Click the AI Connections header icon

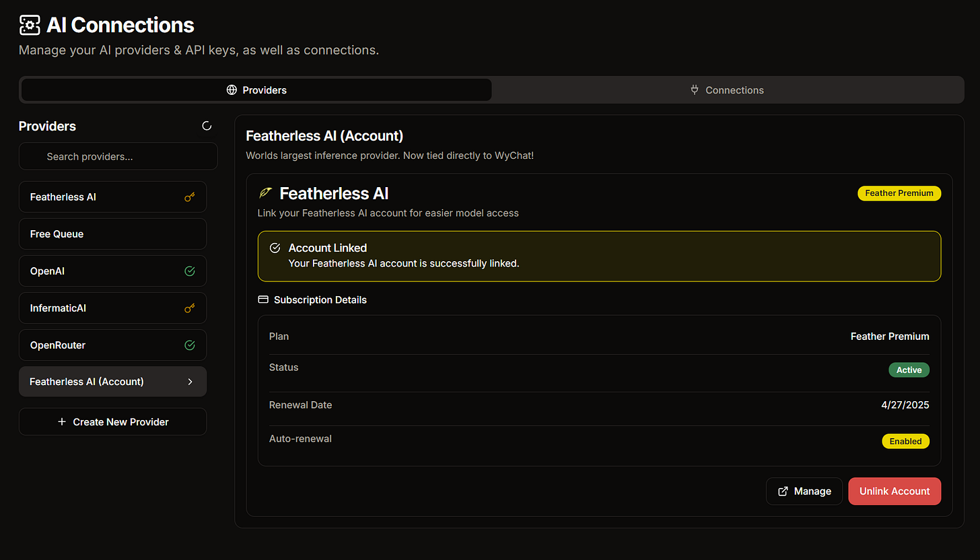coord(30,25)
